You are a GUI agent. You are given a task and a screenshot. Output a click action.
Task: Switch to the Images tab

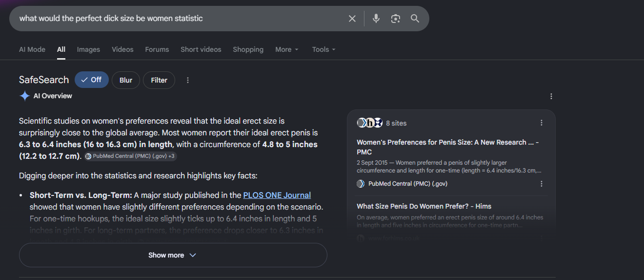point(88,49)
